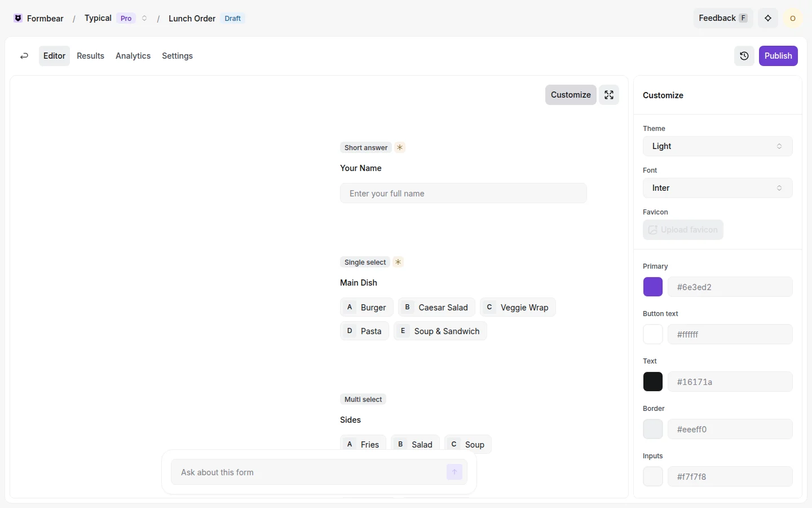
Task: Select the Pasta option
Action: coord(364,331)
